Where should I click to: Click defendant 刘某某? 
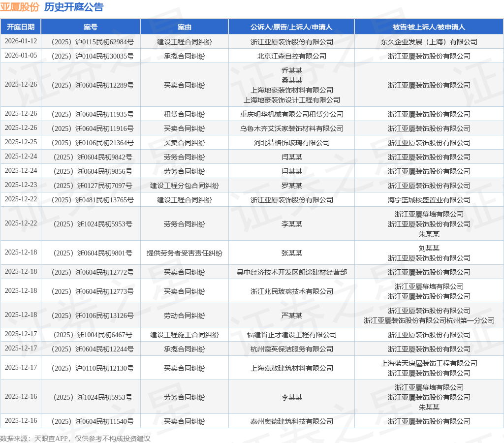[x=429, y=248]
